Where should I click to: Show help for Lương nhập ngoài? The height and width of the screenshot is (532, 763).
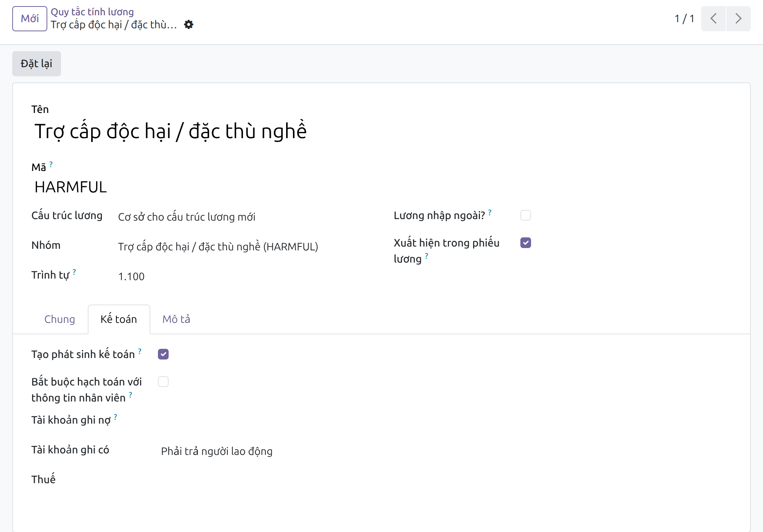tap(490, 212)
